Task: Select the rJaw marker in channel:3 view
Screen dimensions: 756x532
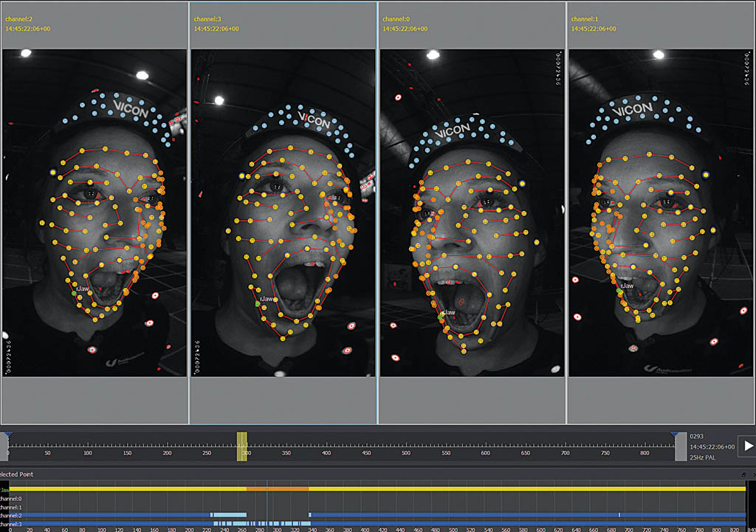Action: [x=258, y=303]
